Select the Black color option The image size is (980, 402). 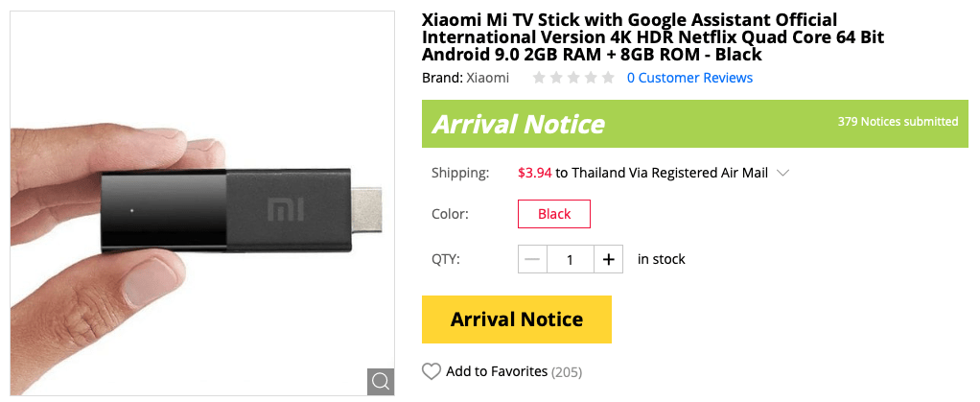[554, 214]
